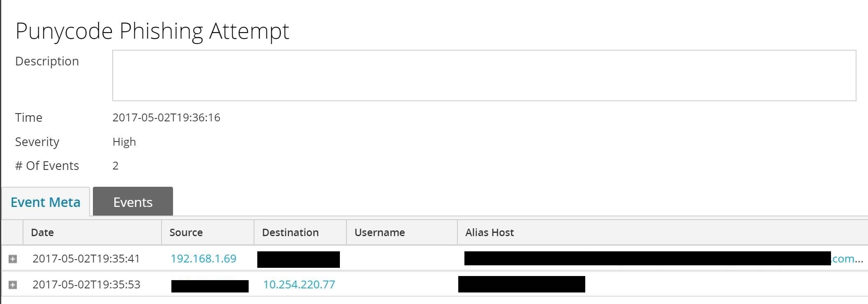
Task: Open source IP 192.168.1.69 link
Action: click(203, 259)
